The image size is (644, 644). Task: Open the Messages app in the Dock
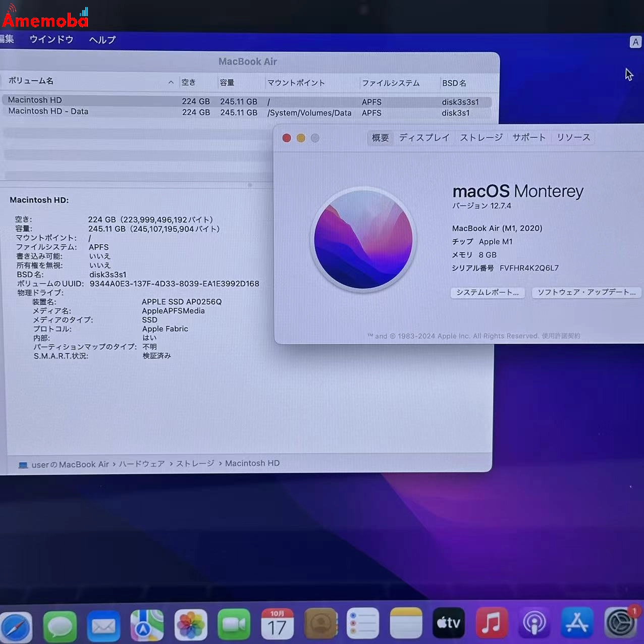[60, 625]
